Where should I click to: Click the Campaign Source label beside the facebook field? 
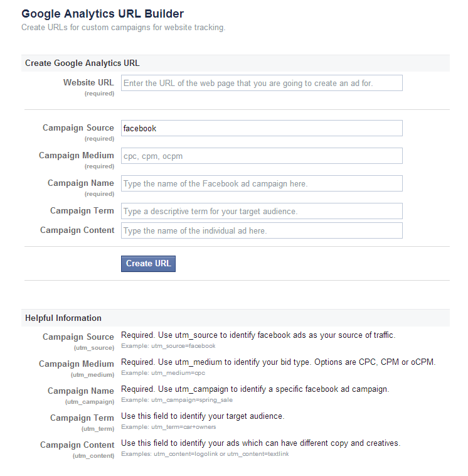tap(78, 128)
